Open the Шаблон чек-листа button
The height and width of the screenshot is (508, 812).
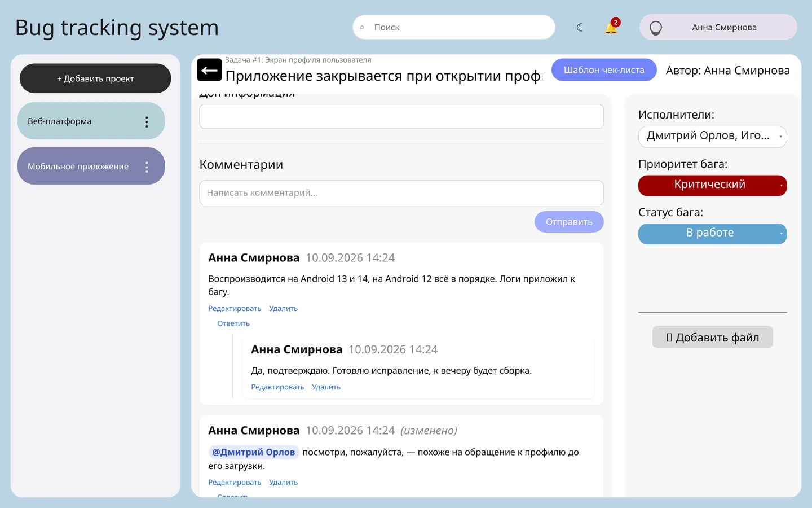pyautogui.click(x=604, y=70)
